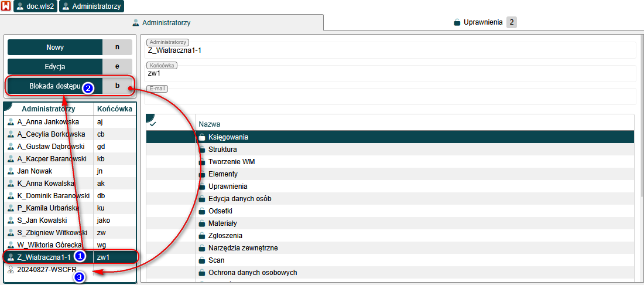Click lock icon beside Materiały
The image size is (644, 285).
[x=201, y=224]
